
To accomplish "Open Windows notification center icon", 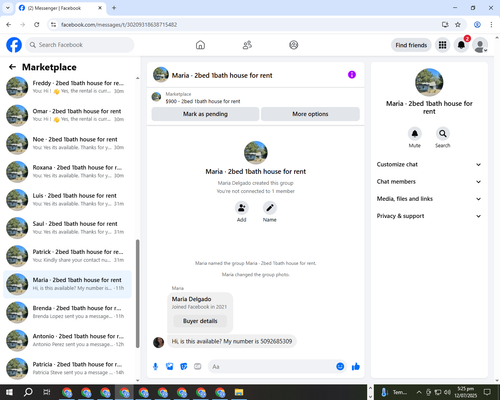I will tap(488, 392).
